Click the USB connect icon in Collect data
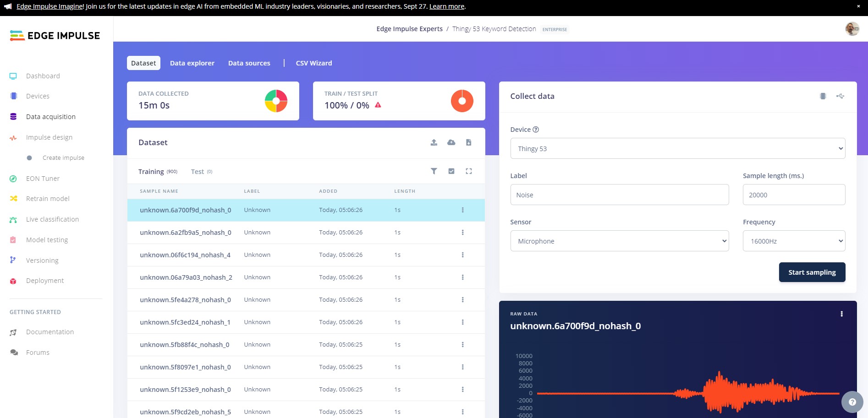 (840, 96)
